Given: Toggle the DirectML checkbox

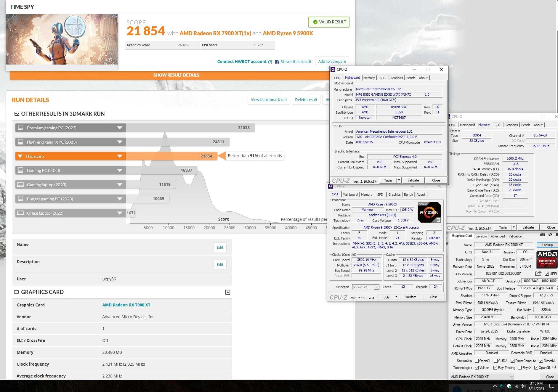Looking at the screenshot, I should (x=541, y=361).
